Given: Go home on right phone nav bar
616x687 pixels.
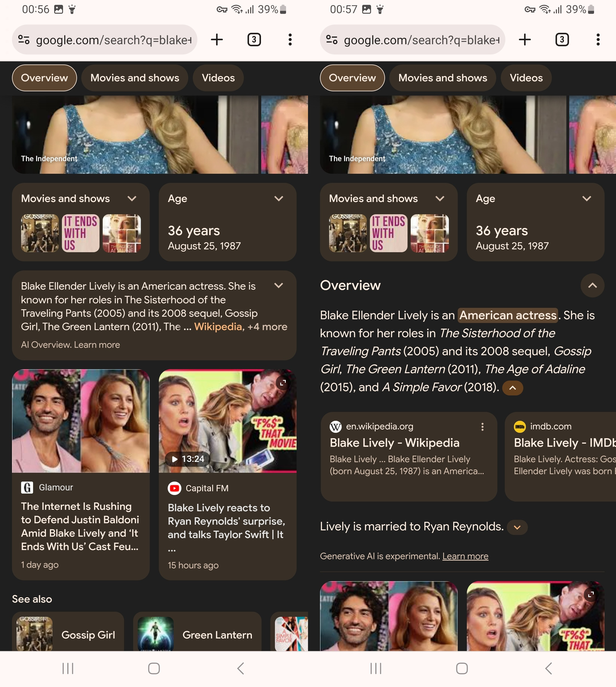Looking at the screenshot, I should point(462,668).
